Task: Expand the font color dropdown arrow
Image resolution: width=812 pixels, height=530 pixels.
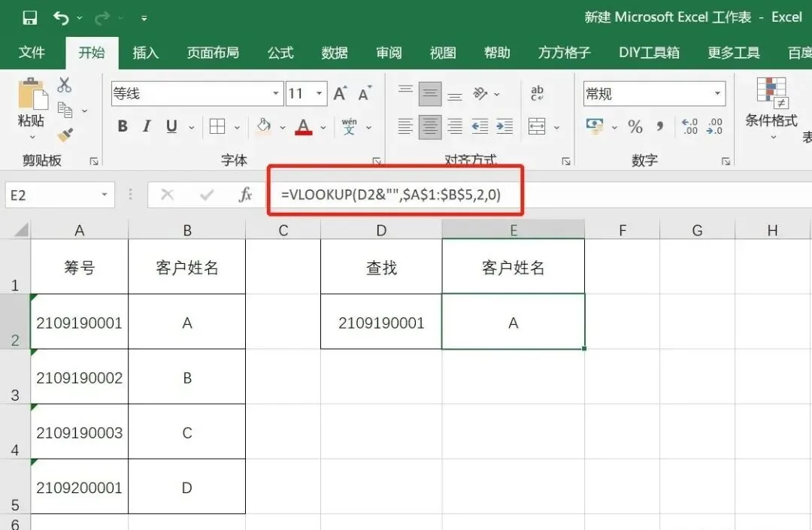Action: coord(323,127)
